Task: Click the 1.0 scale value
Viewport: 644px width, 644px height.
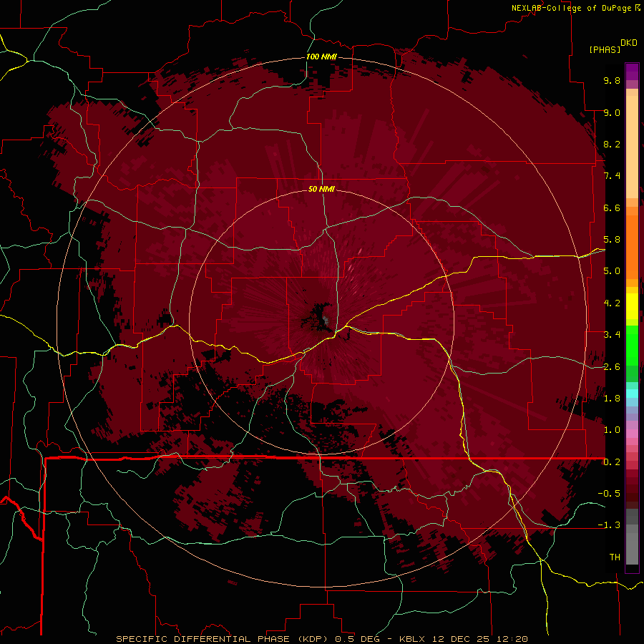Action: [612, 430]
